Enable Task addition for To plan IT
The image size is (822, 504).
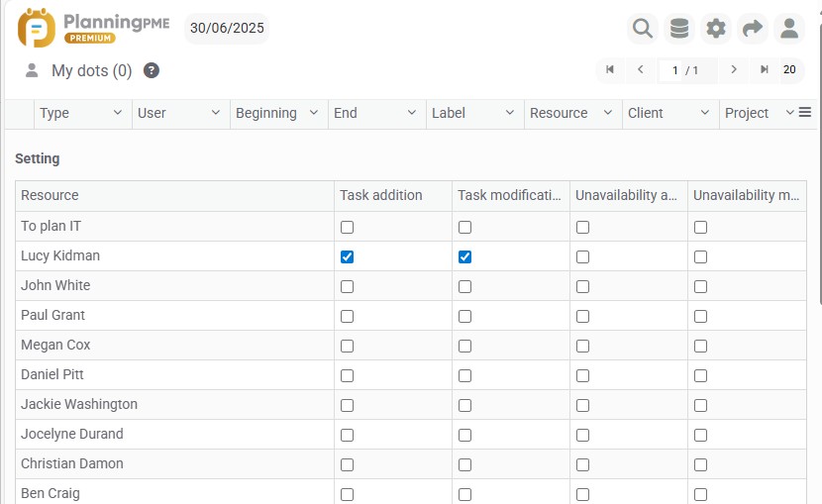(347, 227)
